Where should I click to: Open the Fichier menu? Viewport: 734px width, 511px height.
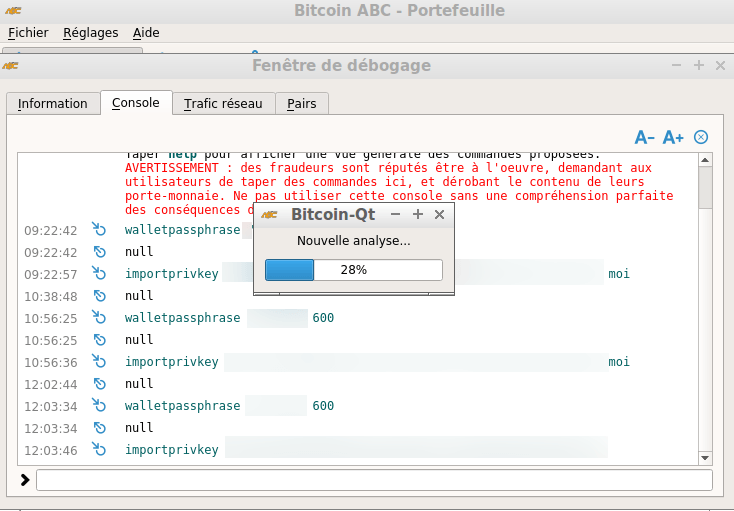pyautogui.click(x=28, y=33)
